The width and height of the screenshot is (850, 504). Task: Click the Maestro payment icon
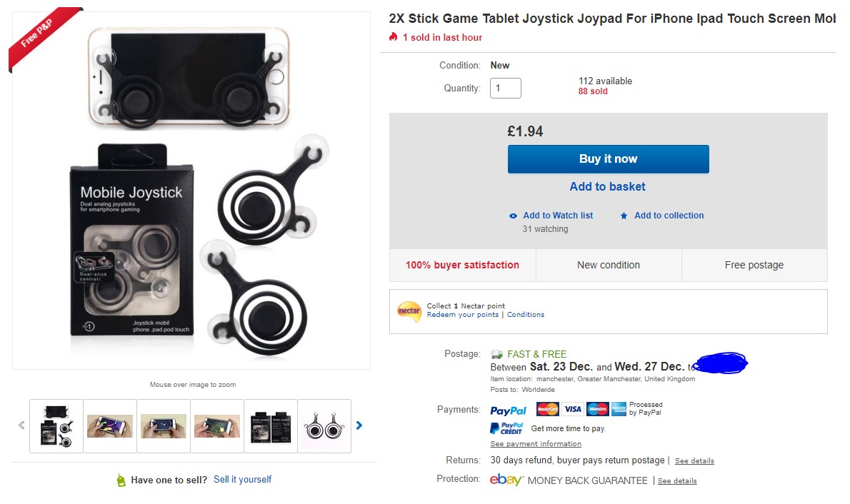599,409
